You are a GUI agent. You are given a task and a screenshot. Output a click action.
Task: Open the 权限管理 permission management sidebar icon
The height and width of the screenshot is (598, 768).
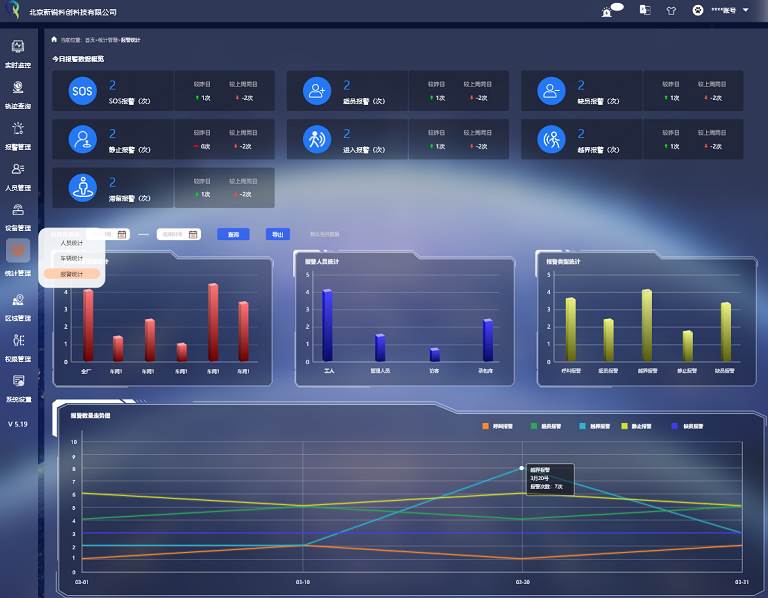point(18,340)
